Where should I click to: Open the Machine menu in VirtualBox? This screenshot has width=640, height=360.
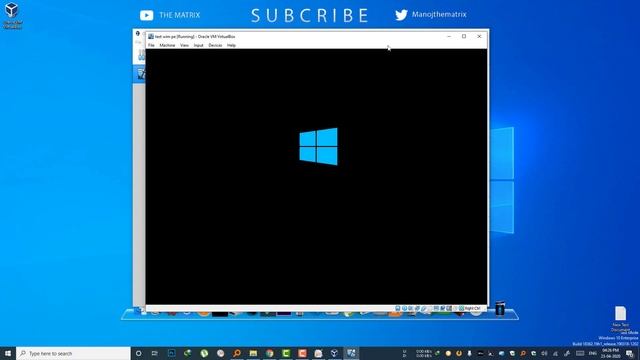(167, 45)
